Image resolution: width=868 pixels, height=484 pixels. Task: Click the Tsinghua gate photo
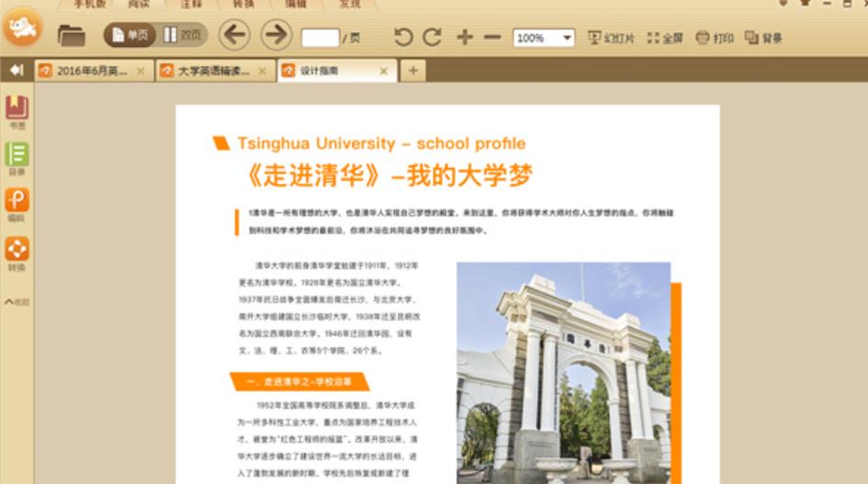(x=564, y=373)
